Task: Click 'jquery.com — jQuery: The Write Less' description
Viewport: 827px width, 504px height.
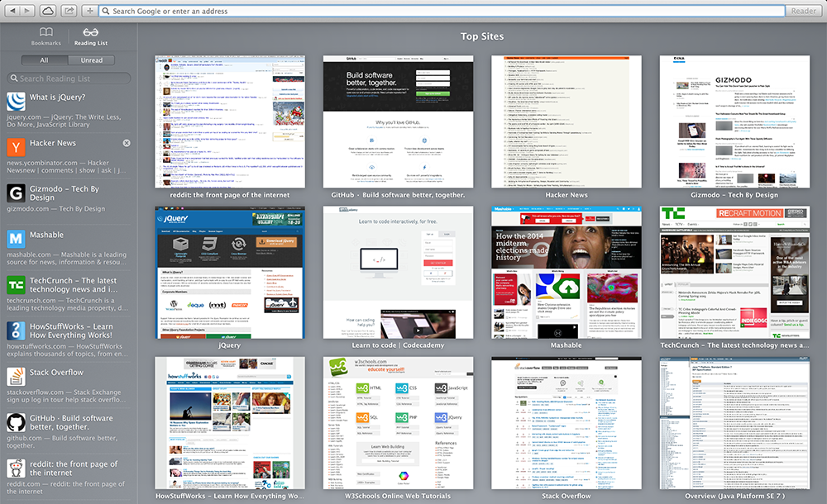Action: point(64,121)
